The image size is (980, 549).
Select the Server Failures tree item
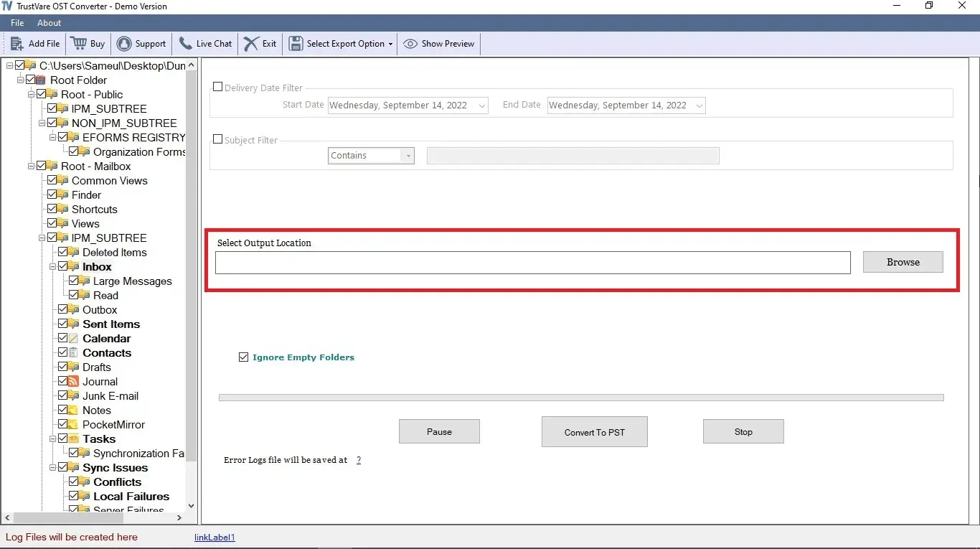128,510
